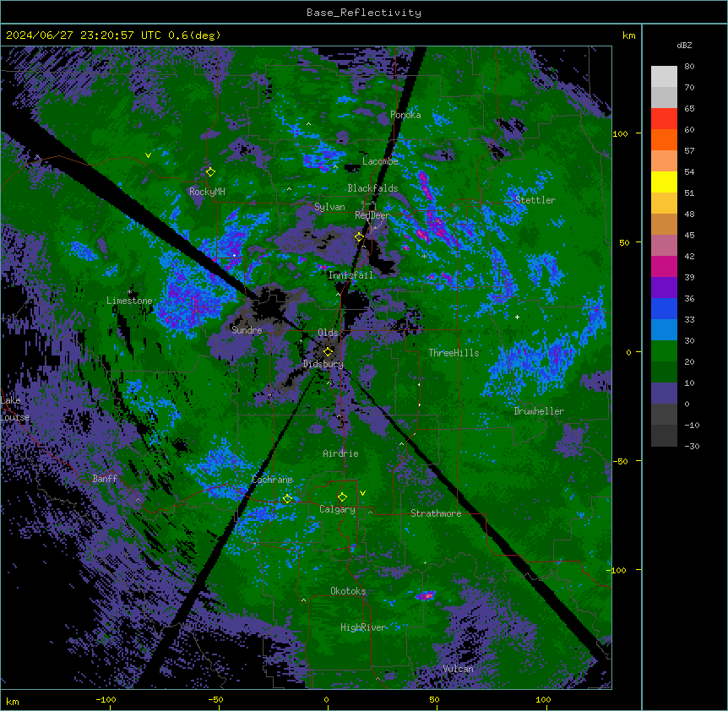This screenshot has height=711, width=728.
Task: Select the RedDeer city label
Action: pyautogui.click(x=372, y=215)
